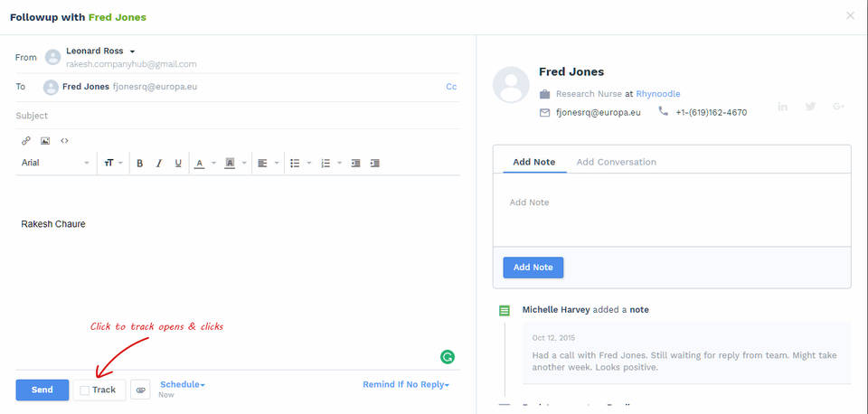The width and height of the screenshot is (868, 414).
Task: Open the bulleted list style arrow
Action: click(x=309, y=164)
